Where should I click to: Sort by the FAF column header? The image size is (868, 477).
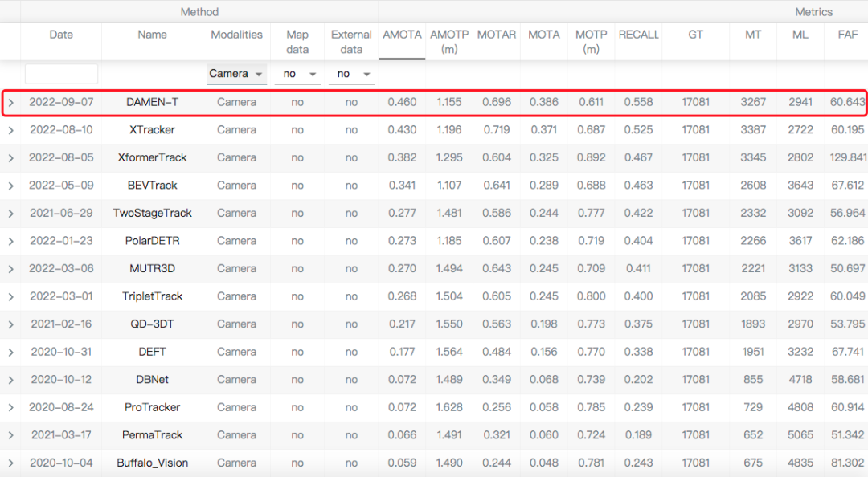(x=847, y=35)
